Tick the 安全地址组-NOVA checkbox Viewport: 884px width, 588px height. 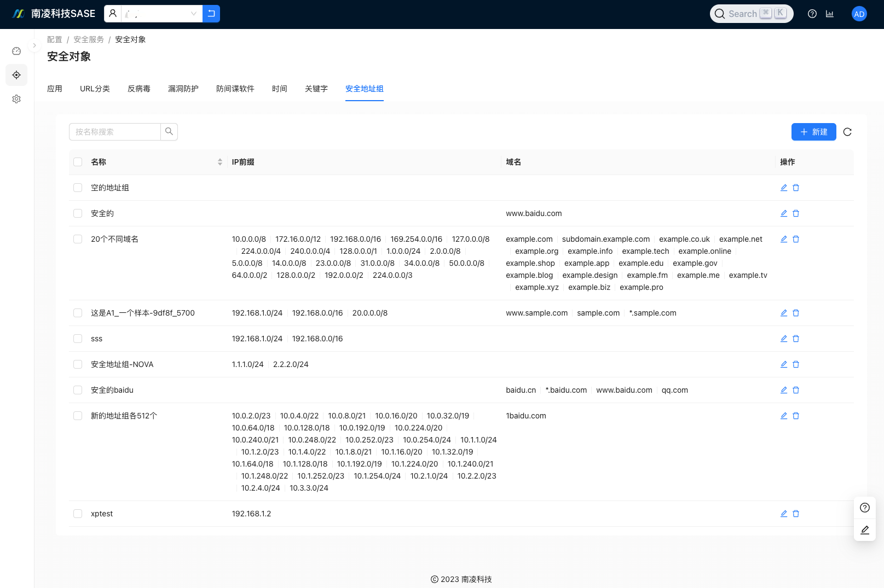(x=78, y=364)
